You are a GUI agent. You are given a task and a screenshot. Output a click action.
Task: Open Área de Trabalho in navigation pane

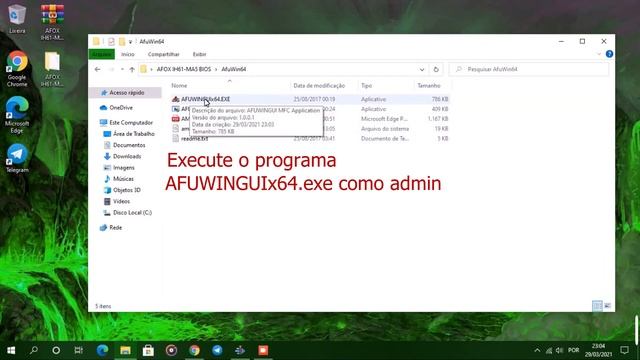pyautogui.click(x=133, y=134)
